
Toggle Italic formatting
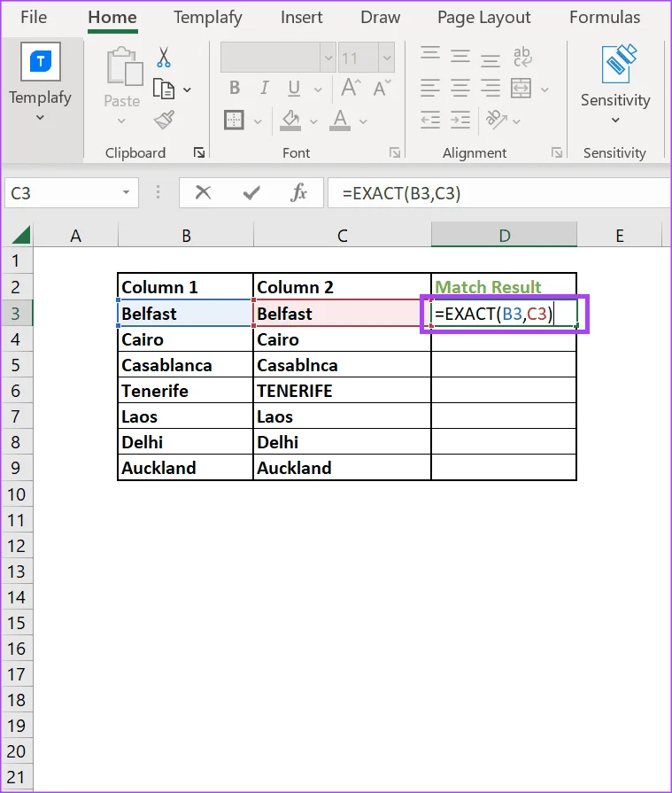click(x=264, y=88)
